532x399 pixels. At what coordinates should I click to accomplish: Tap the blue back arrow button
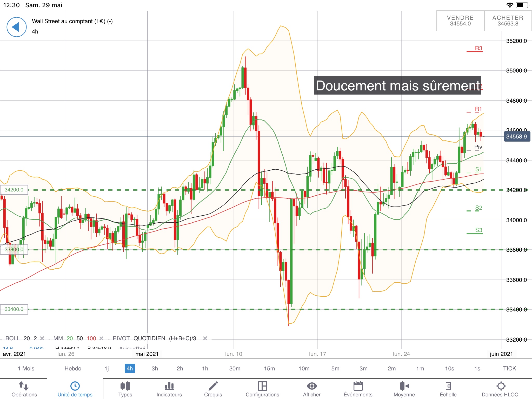16,27
